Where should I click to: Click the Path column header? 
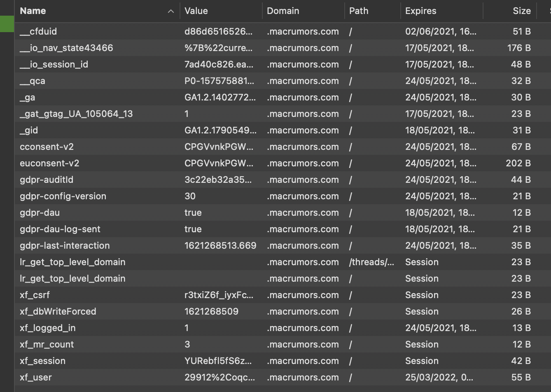click(373, 11)
